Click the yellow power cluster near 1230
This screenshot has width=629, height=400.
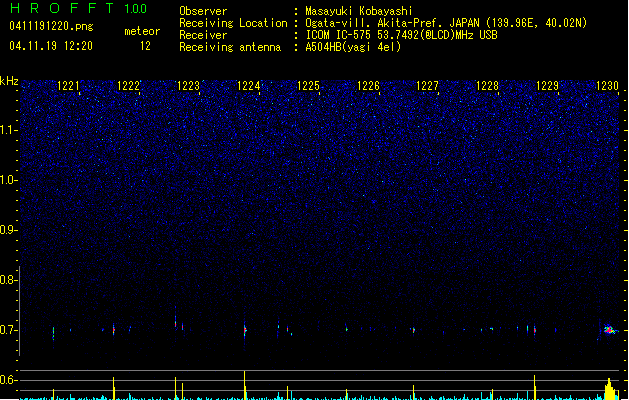[x=610, y=389]
